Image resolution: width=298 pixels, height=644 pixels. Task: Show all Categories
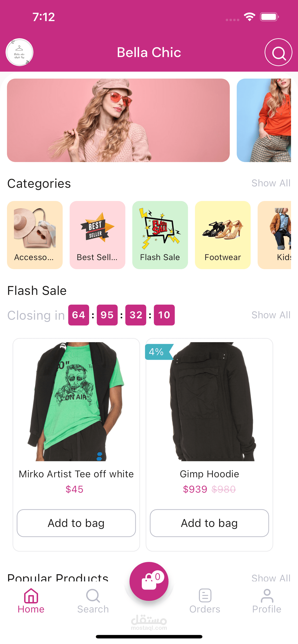click(271, 183)
